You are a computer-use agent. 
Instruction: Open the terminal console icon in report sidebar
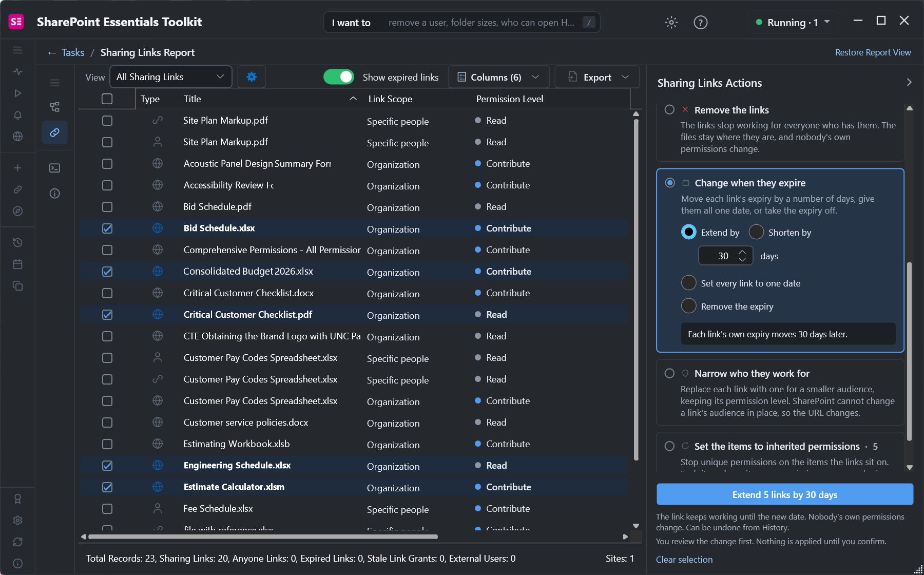pos(54,168)
